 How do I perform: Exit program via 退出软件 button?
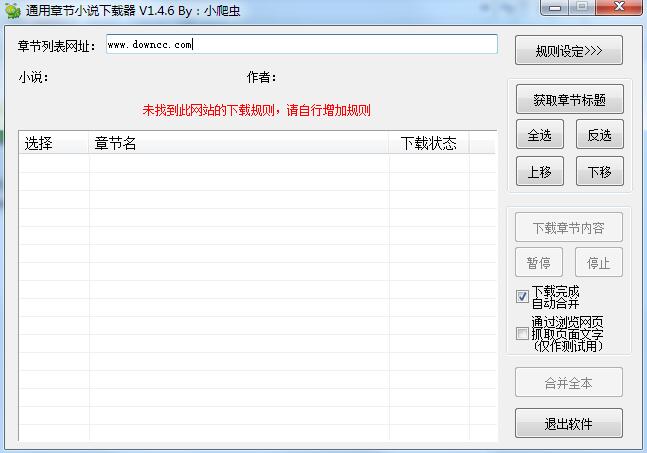click(x=569, y=423)
